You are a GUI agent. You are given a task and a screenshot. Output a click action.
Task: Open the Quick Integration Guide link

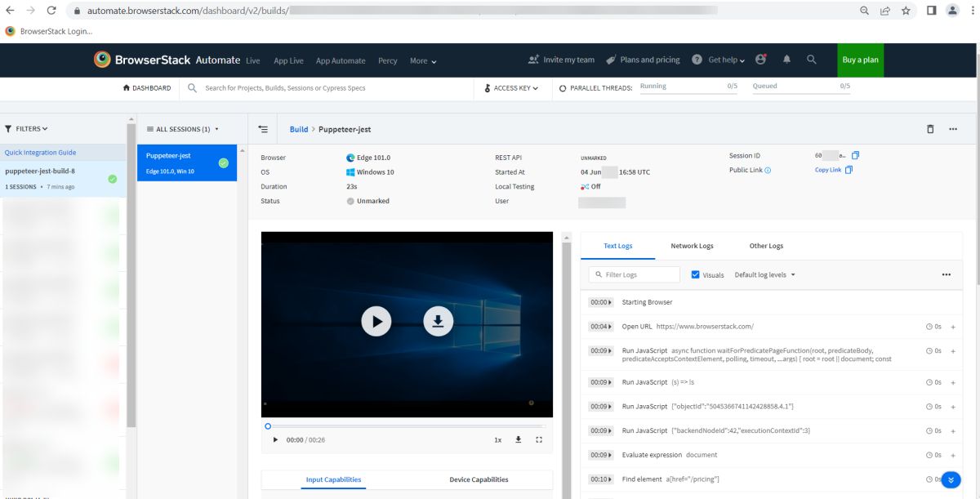[x=40, y=153]
